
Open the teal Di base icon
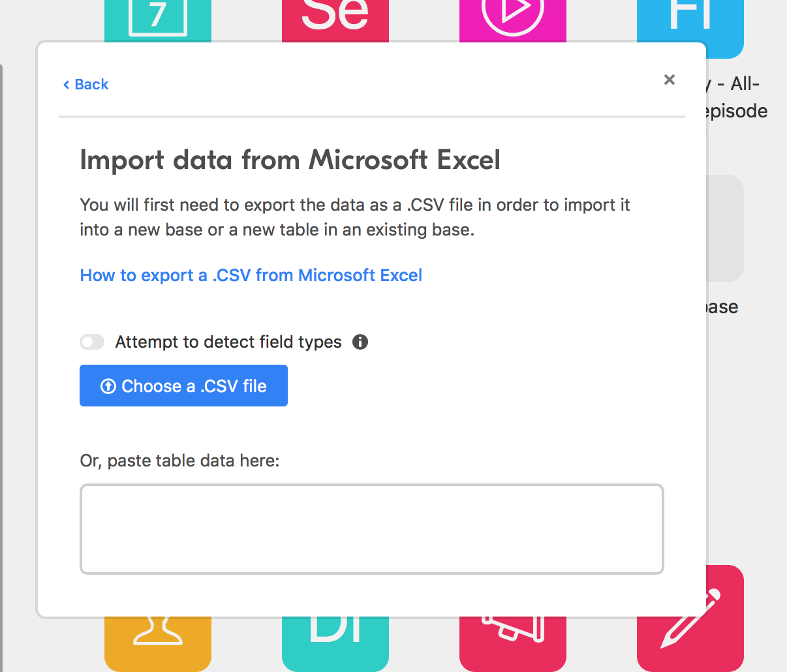(335, 645)
